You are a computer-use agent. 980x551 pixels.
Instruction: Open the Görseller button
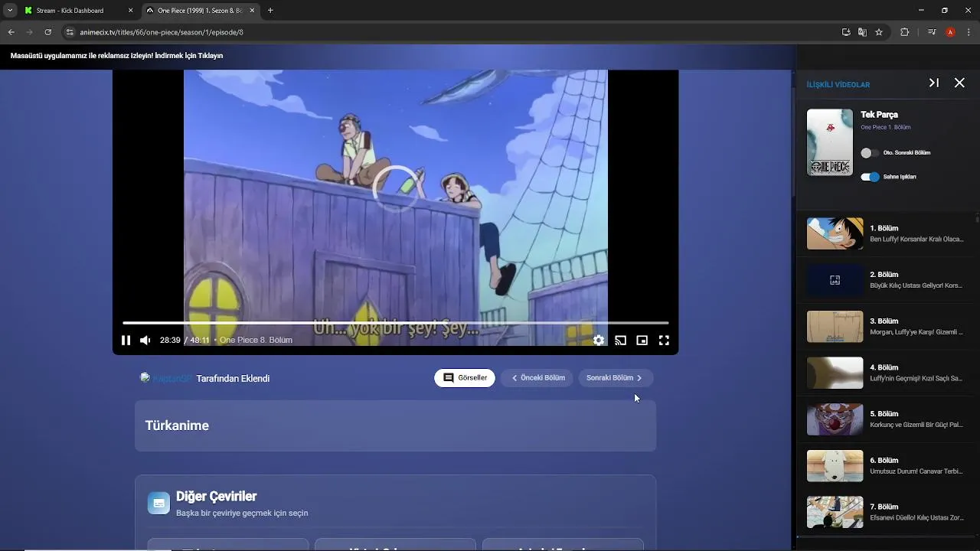coord(465,378)
